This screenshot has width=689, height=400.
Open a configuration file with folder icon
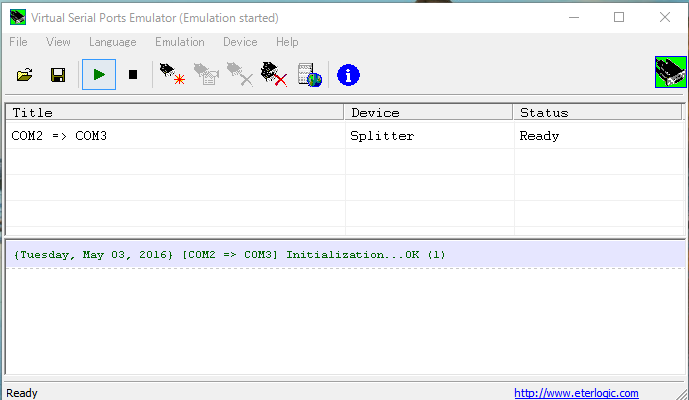25,75
